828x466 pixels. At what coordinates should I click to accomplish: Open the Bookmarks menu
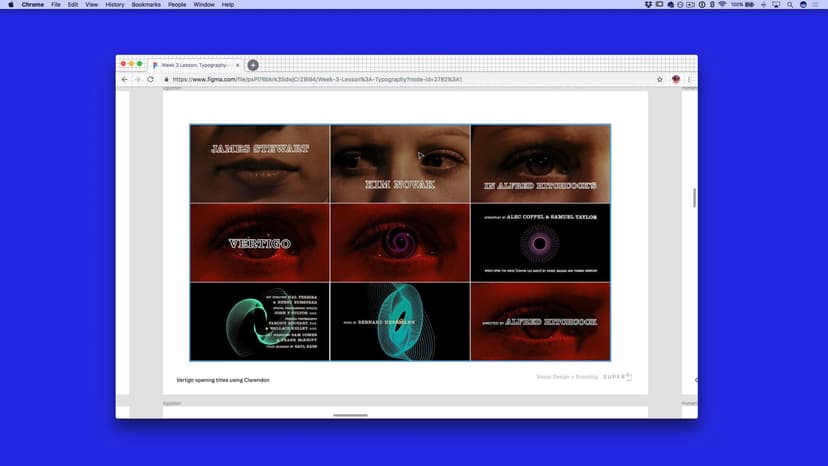click(x=146, y=5)
